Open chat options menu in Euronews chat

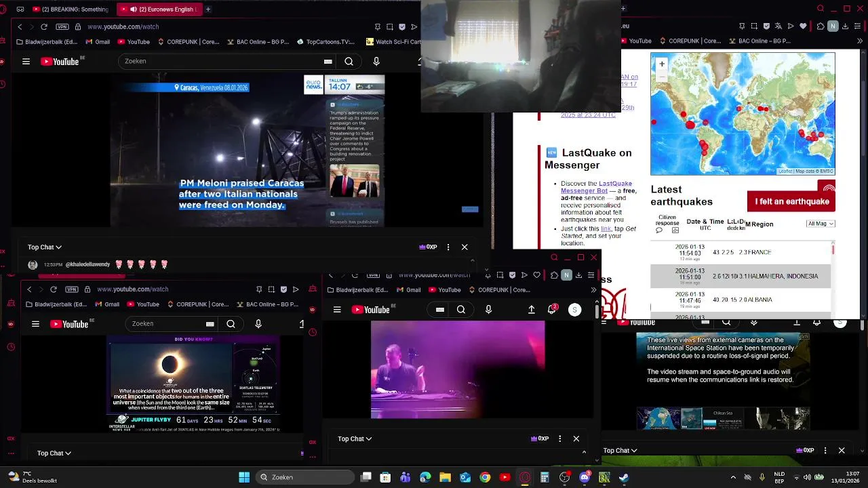(448, 247)
